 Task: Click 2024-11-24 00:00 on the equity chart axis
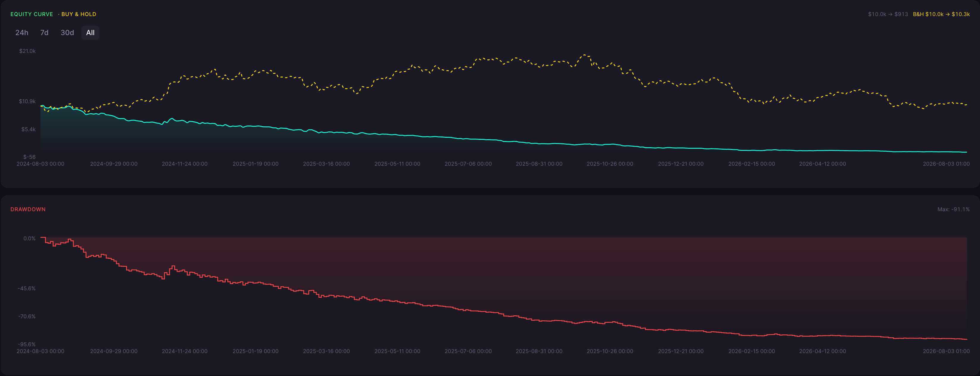pyautogui.click(x=185, y=164)
